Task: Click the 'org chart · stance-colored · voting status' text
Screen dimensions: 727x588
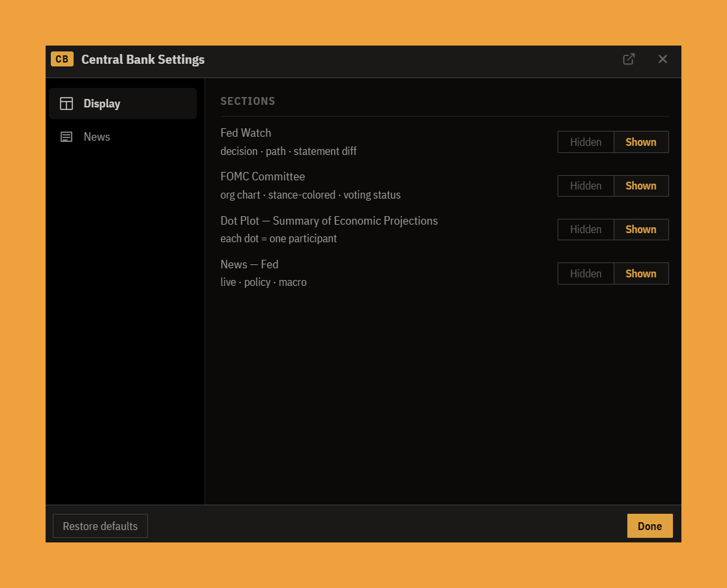Action: (311, 195)
